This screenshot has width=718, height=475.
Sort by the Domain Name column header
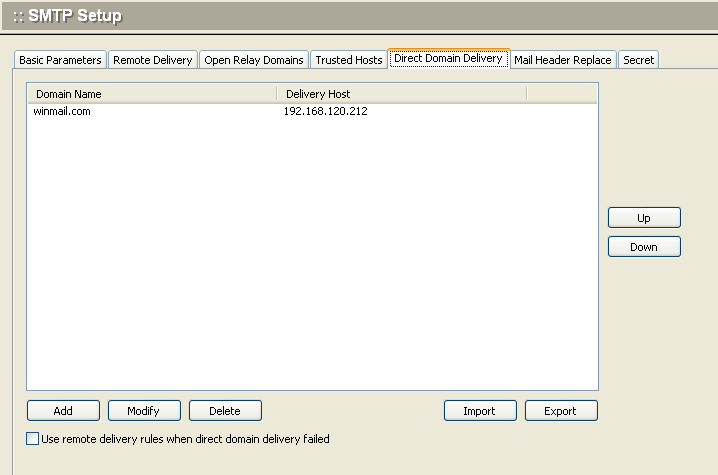click(x=150, y=94)
